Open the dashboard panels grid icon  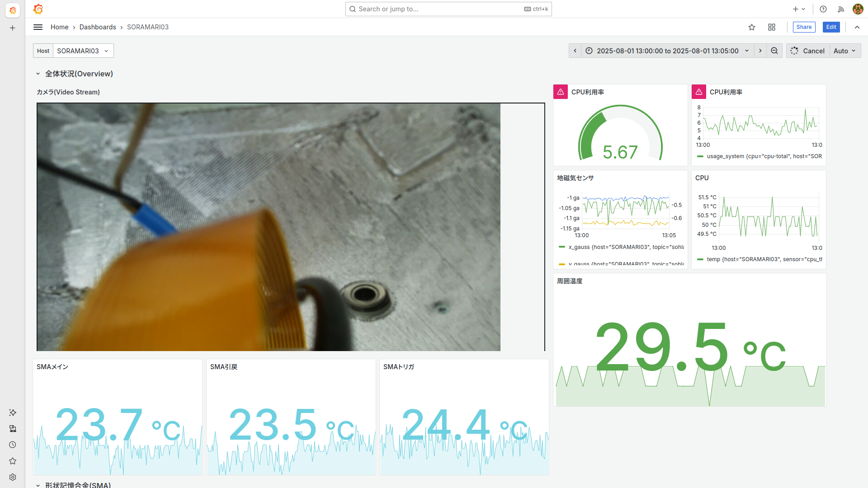tap(772, 27)
